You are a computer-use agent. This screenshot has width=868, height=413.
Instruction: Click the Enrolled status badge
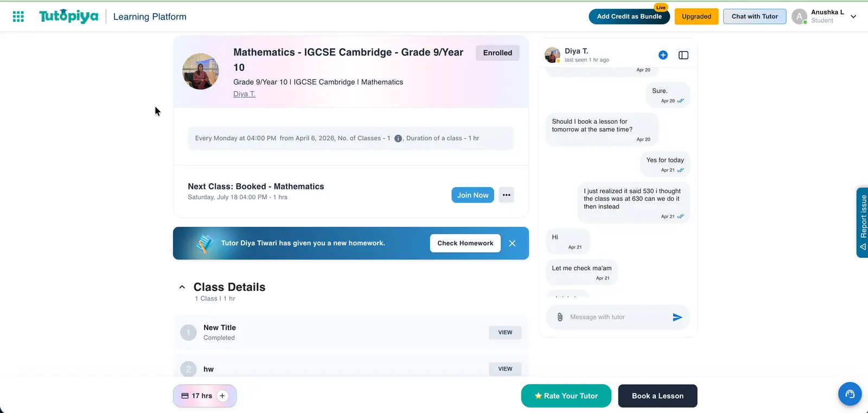(x=497, y=53)
